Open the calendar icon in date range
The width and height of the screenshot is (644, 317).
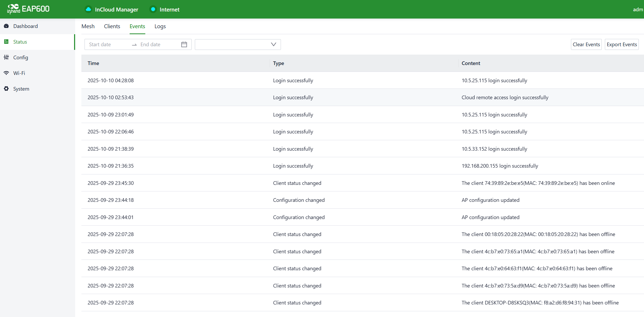(184, 44)
